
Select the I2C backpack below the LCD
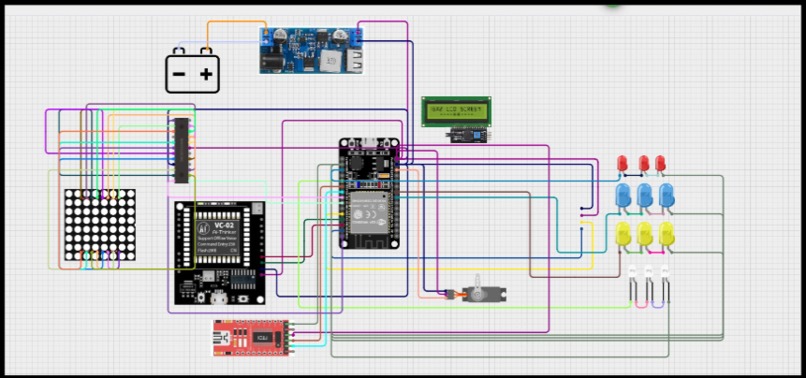(x=468, y=135)
